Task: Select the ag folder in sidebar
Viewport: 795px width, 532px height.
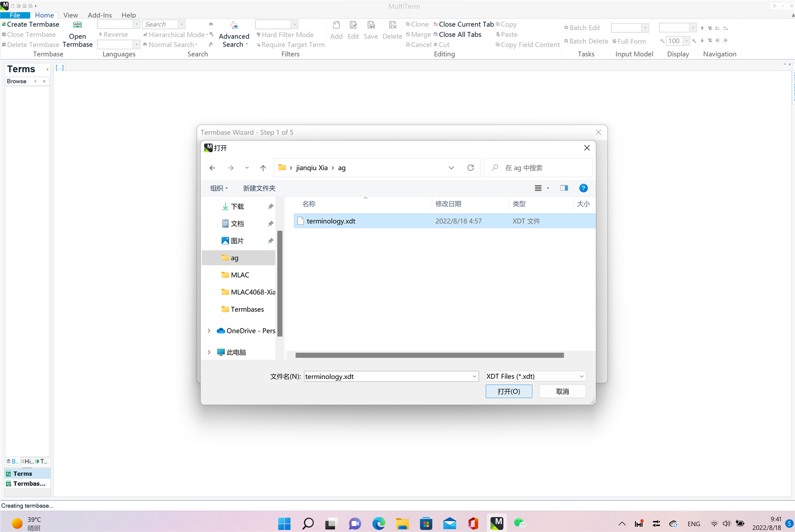Action: coord(239,258)
